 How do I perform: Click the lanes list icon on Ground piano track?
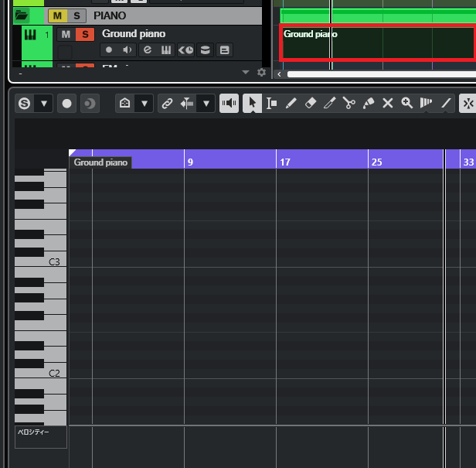pyautogui.click(x=225, y=50)
